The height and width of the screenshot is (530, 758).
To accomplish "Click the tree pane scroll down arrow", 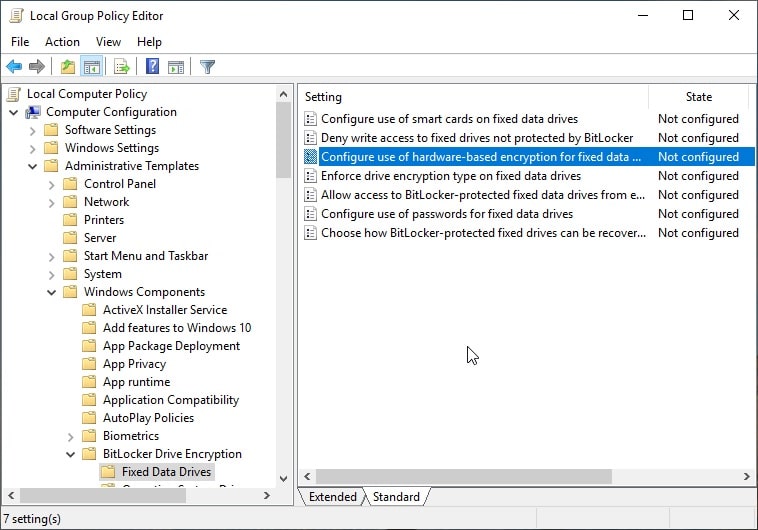I will (284, 479).
